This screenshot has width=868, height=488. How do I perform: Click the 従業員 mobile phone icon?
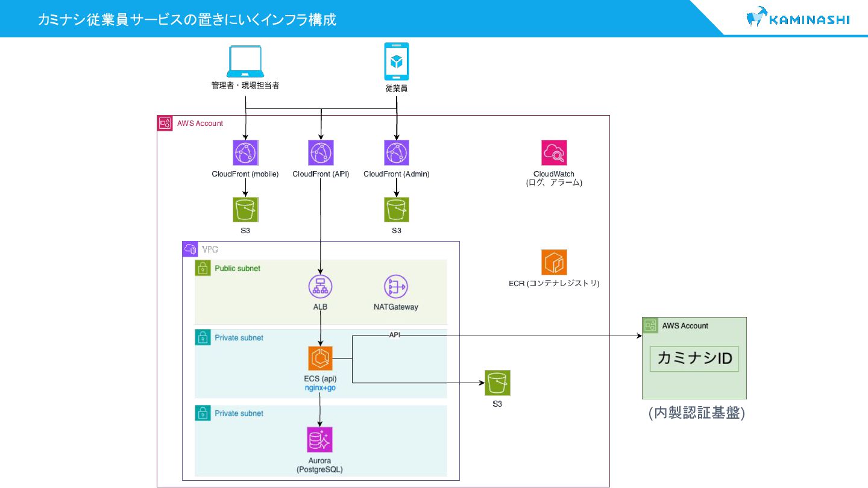click(x=397, y=61)
